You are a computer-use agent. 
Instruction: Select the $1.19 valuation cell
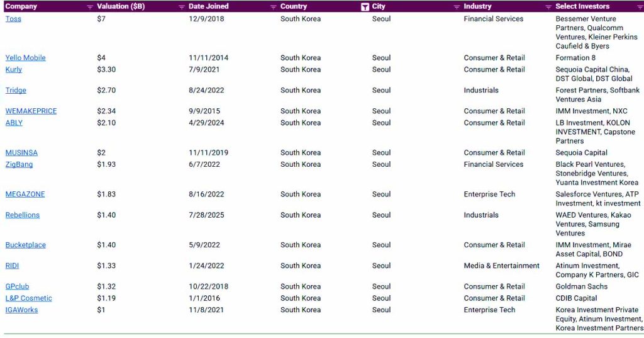106,298
